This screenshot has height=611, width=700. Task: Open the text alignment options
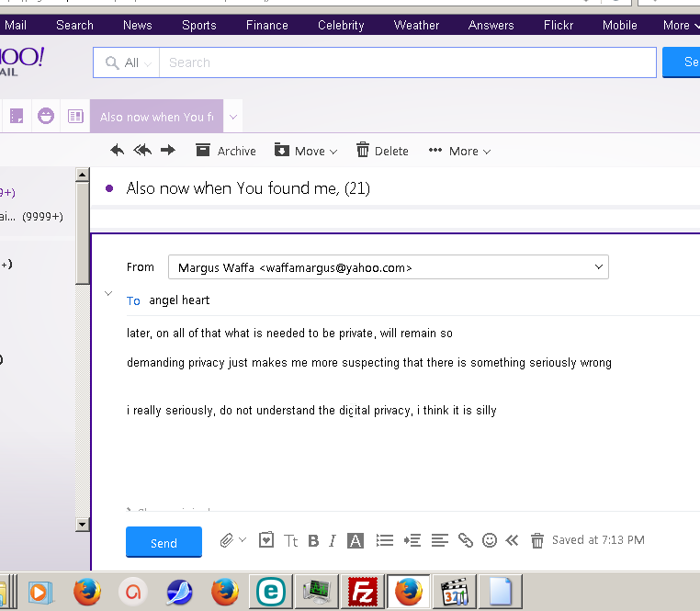click(440, 541)
